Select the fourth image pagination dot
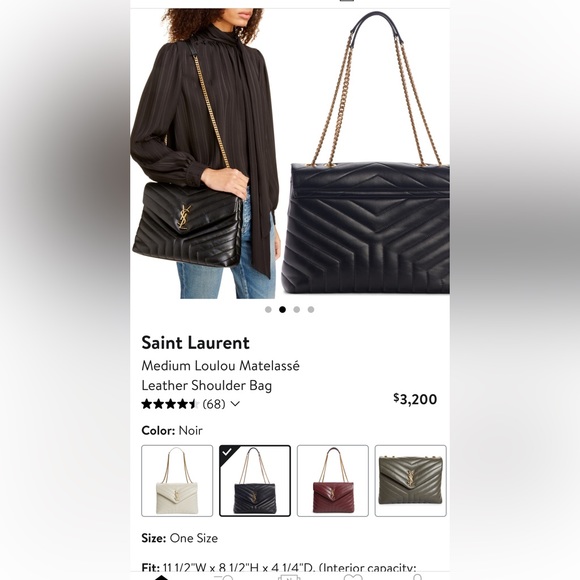The image size is (580, 580). tap(311, 309)
